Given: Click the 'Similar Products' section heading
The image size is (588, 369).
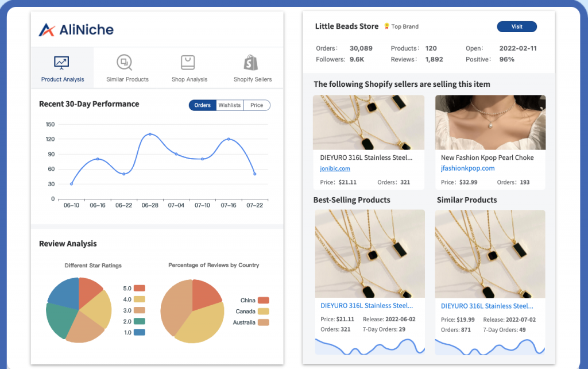Looking at the screenshot, I should coord(467,200).
